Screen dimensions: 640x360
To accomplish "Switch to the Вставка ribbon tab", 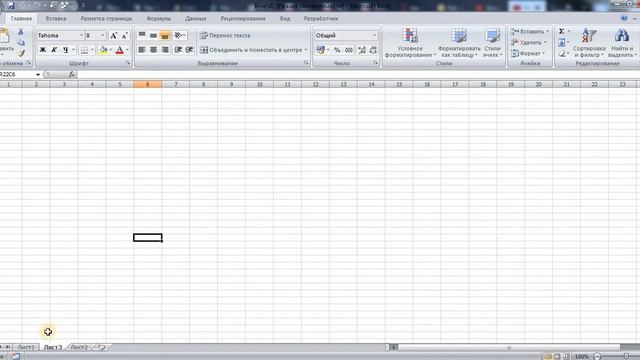I will [56, 19].
